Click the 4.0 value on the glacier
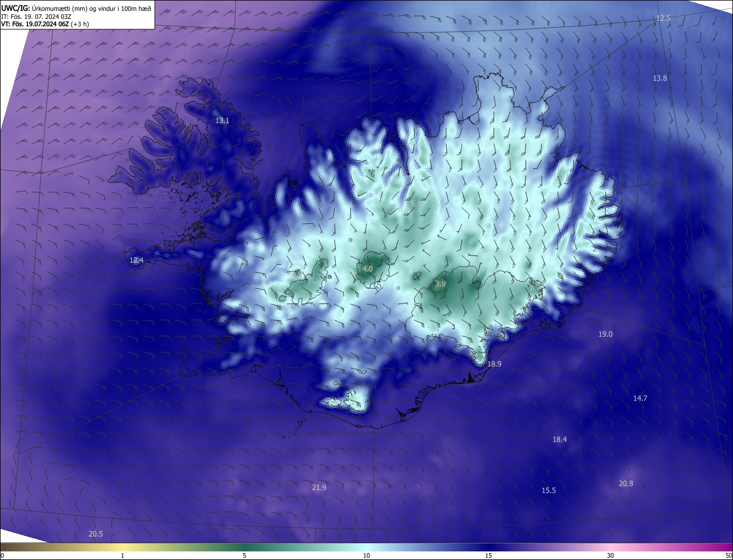The height and width of the screenshot is (560, 733). tap(368, 269)
